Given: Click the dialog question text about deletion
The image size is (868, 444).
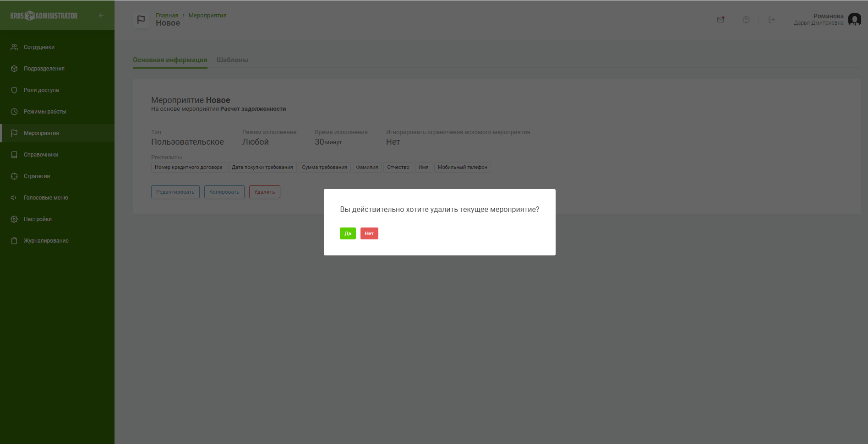Looking at the screenshot, I should pyautogui.click(x=440, y=209).
